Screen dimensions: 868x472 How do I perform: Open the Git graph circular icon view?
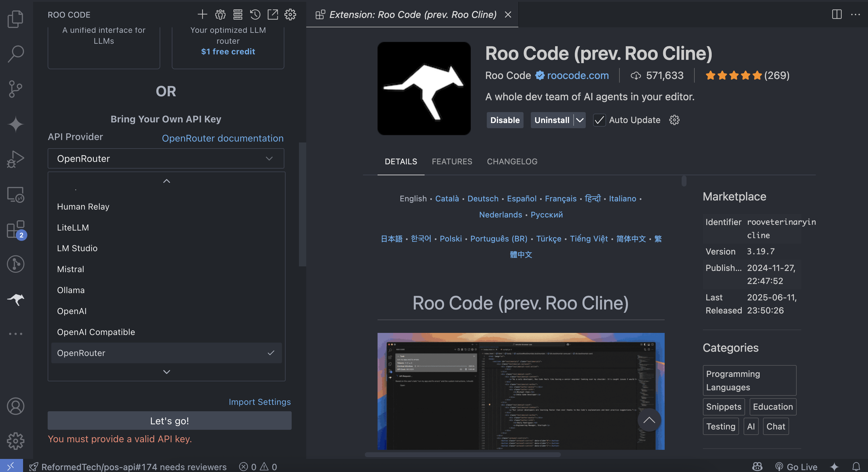pos(15,264)
